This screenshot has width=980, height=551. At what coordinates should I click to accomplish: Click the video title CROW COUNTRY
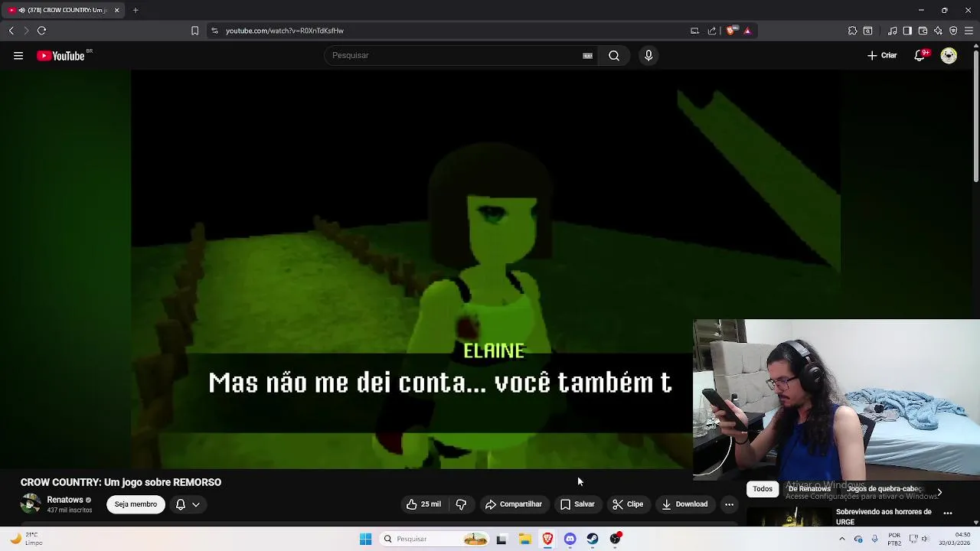[121, 482]
